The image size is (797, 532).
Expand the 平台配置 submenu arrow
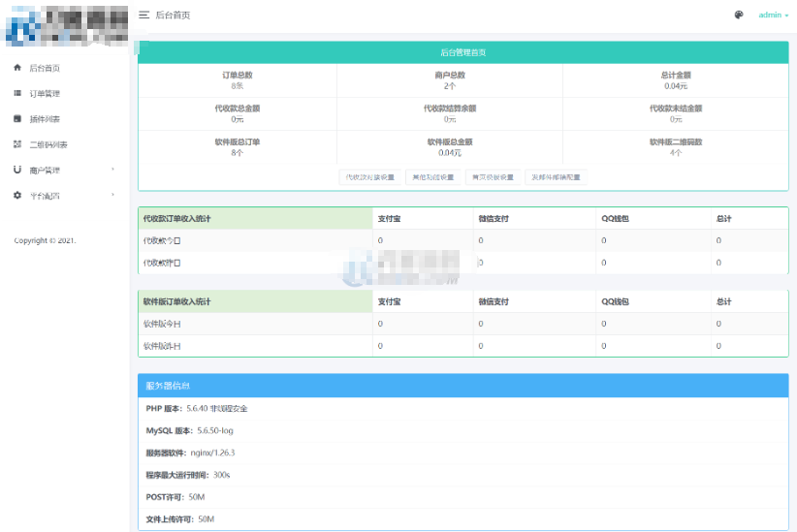pos(113,196)
